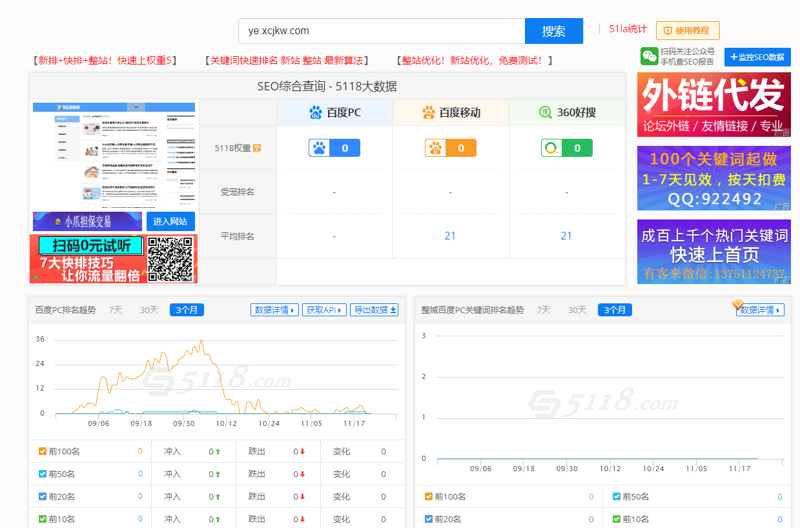Image resolution: width=800 pixels, height=528 pixels.
Task: Click the 导出数据 download button
Action: pos(374,310)
